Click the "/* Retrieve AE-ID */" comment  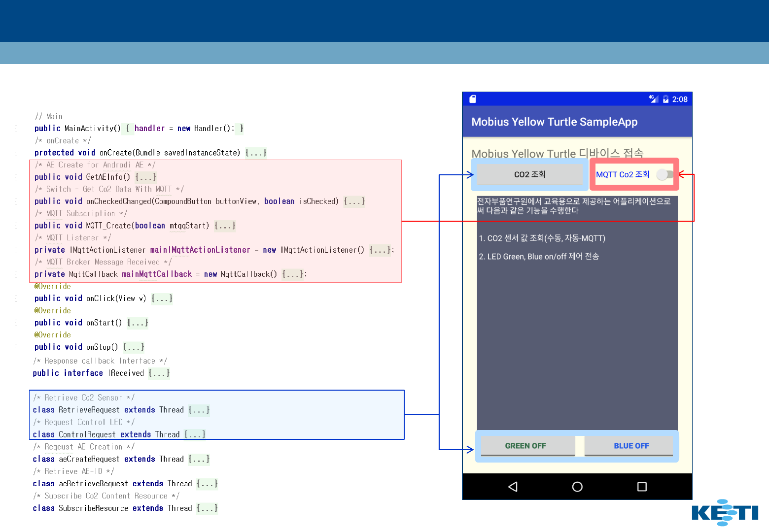point(73,471)
